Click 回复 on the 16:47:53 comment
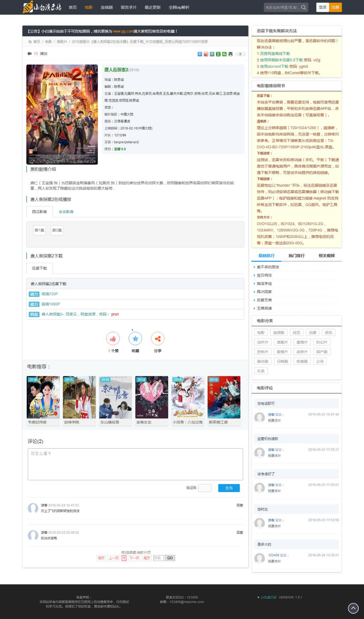Screen dimensions: 364x619 pos(240,505)
